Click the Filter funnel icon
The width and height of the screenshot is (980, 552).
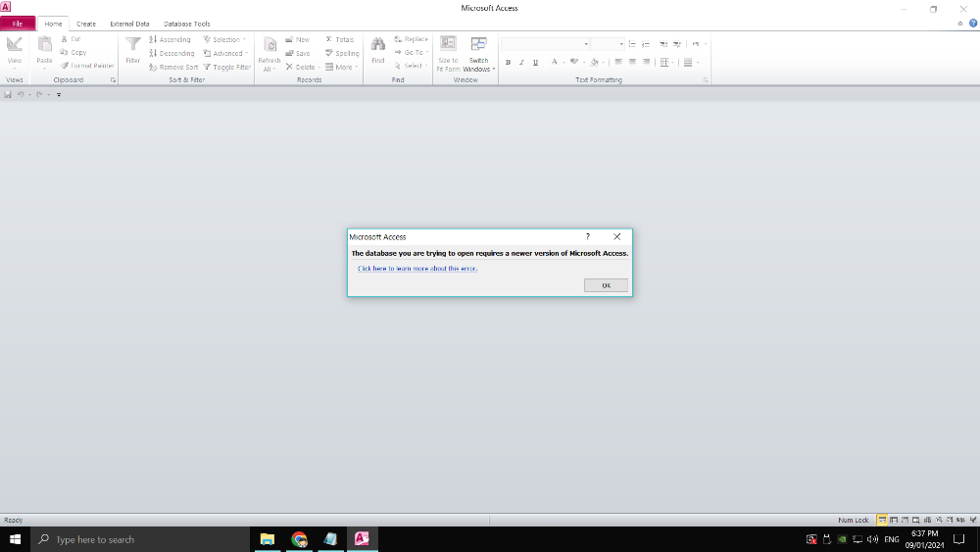click(x=133, y=45)
